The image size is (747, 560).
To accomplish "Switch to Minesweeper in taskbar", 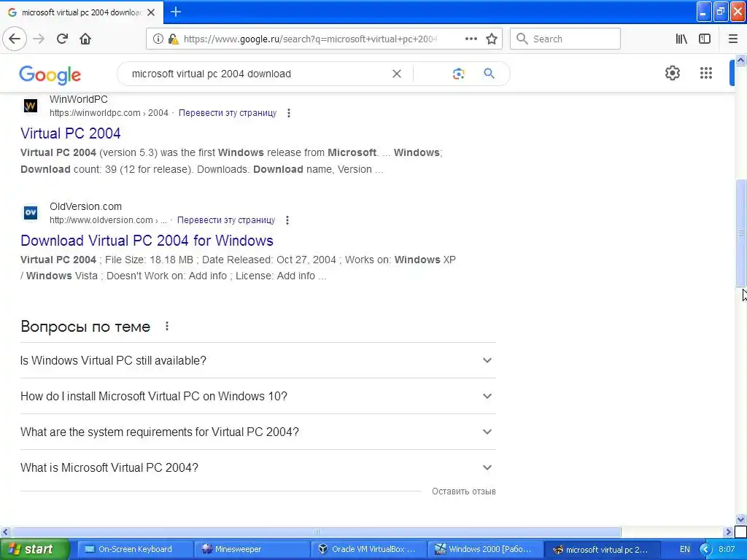I will [x=251, y=550].
